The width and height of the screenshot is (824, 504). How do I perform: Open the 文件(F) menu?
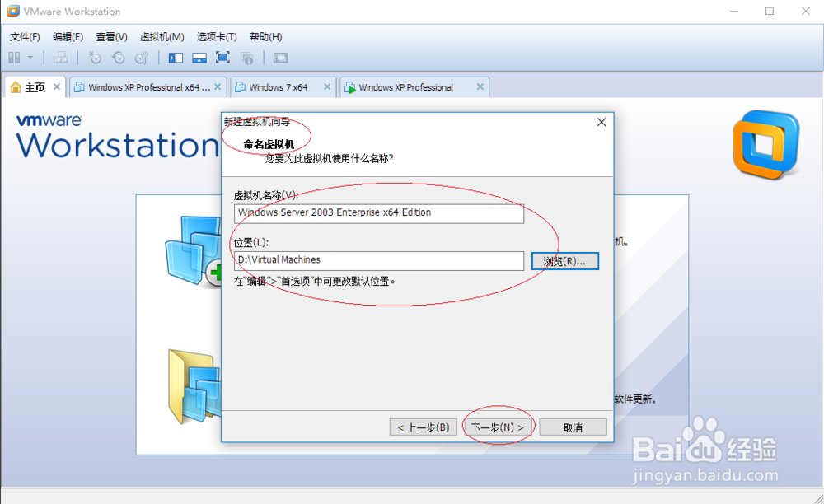25,37
